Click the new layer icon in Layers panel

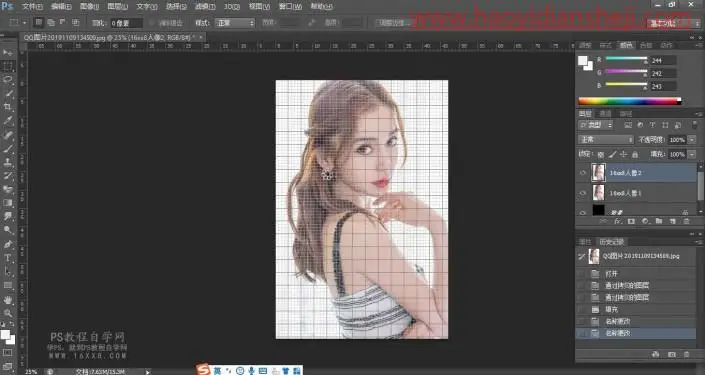[x=673, y=221]
